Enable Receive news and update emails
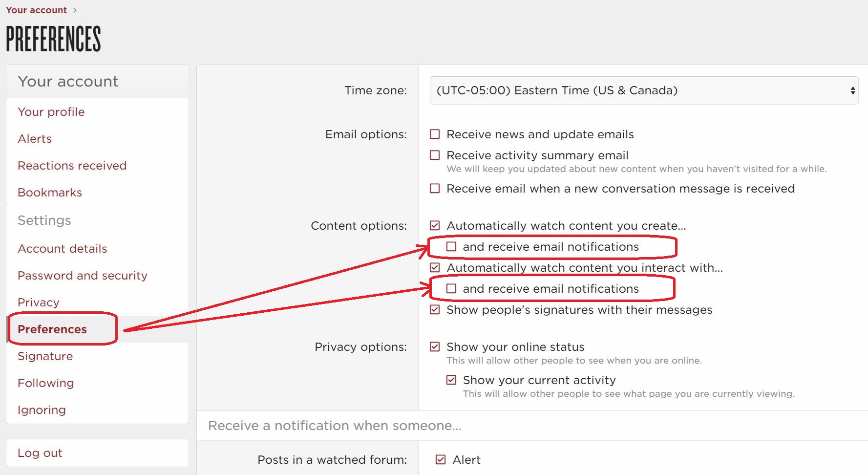This screenshot has width=868, height=475. (435, 134)
